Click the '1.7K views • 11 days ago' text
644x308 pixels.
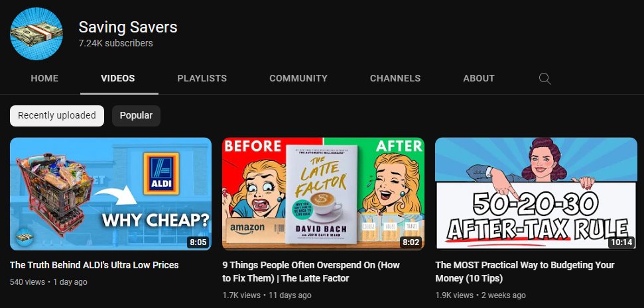click(267, 295)
